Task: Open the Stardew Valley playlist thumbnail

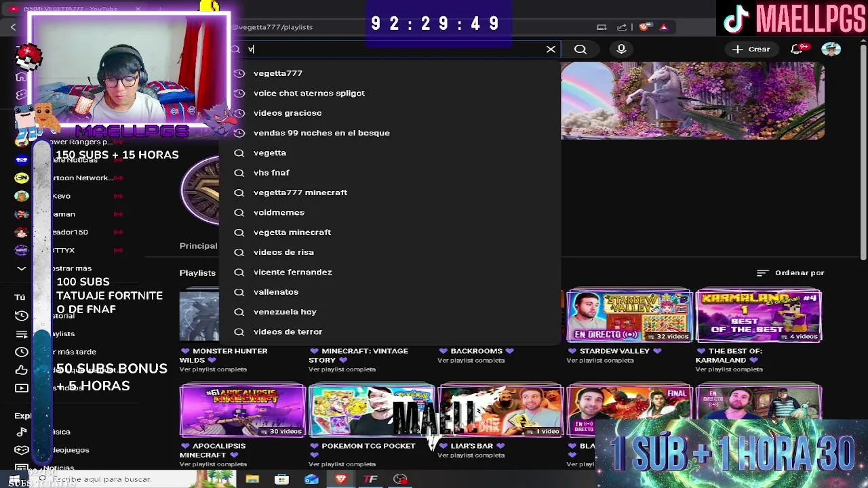Action: point(629,315)
